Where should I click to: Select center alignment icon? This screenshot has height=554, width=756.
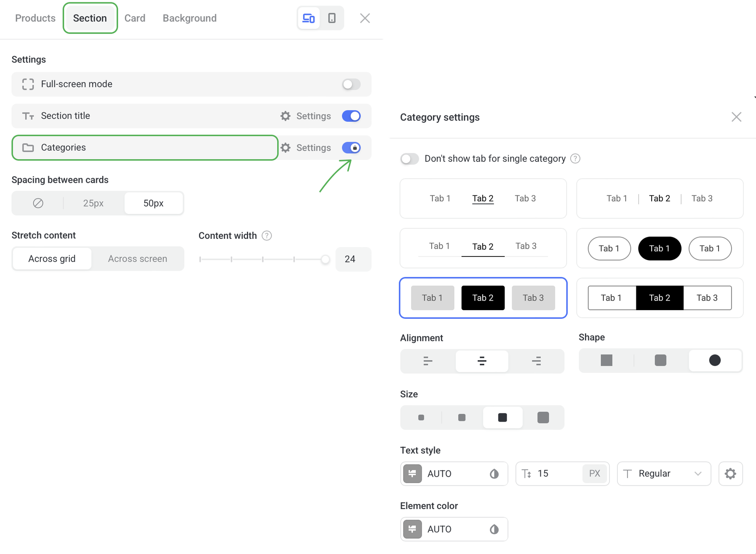coord(482,361)
